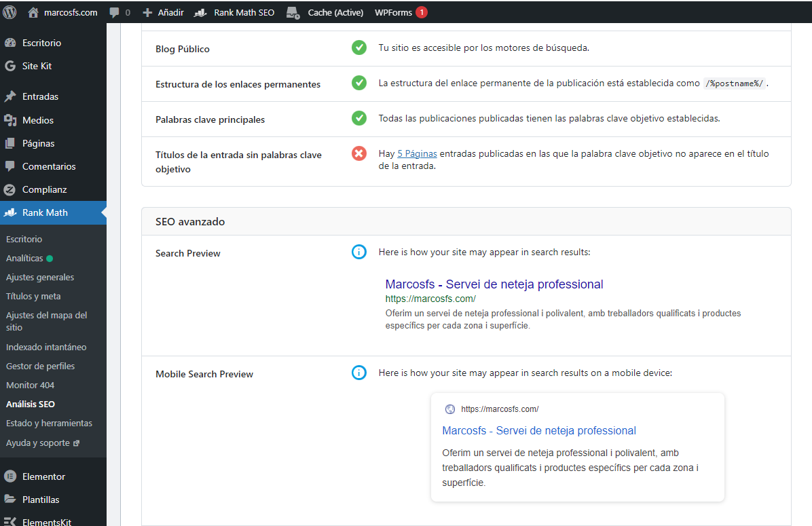Click green check icon for Palabras clave principales
The image size is (812, 526).
click(x=359, y=118)
